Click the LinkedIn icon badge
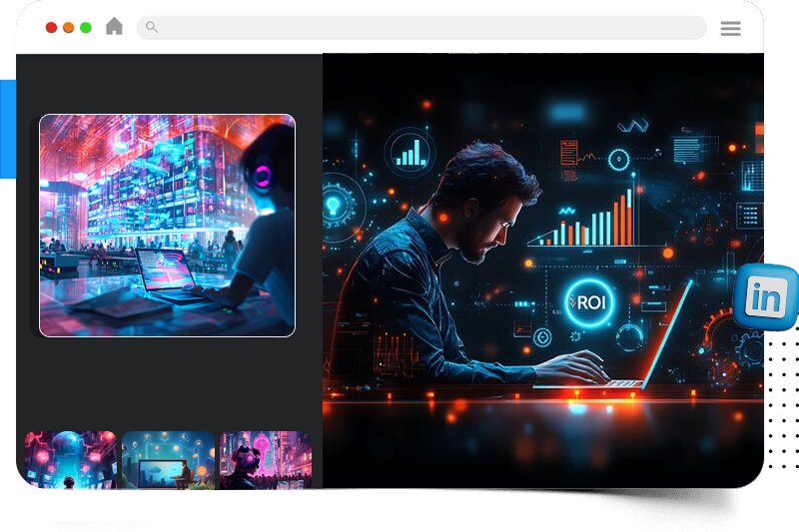Screen dimensions: 799x532 point(767,297)
